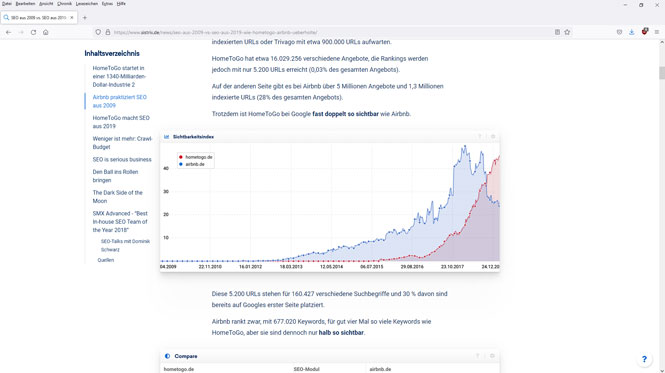Open the browser home page
The image size is (665, 373).
click(45, 32)
